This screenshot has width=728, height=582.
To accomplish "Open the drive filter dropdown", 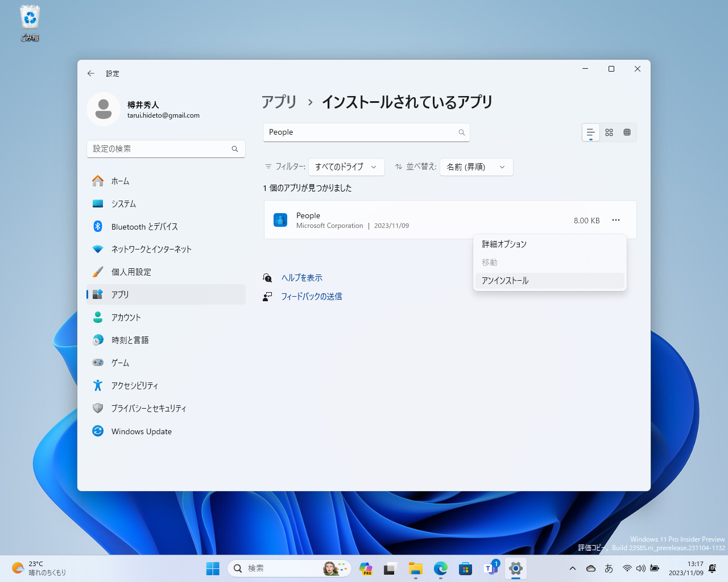I will (x=346, y=167).
